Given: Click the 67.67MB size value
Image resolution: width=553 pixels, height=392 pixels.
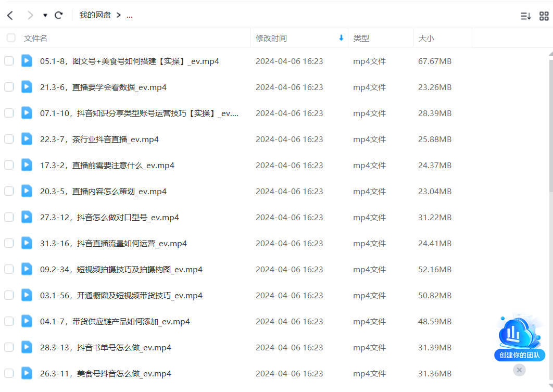Looking at the screenshot, I should [434, 61].
